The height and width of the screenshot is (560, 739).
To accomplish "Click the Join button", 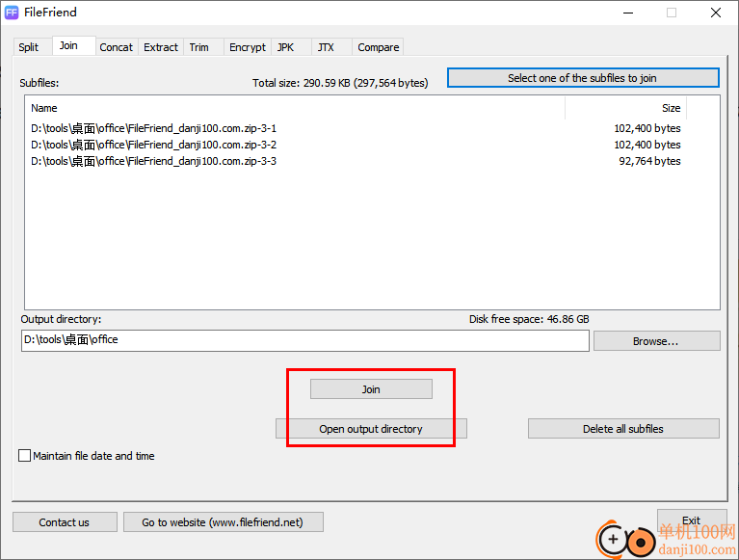I will (371, 389).
